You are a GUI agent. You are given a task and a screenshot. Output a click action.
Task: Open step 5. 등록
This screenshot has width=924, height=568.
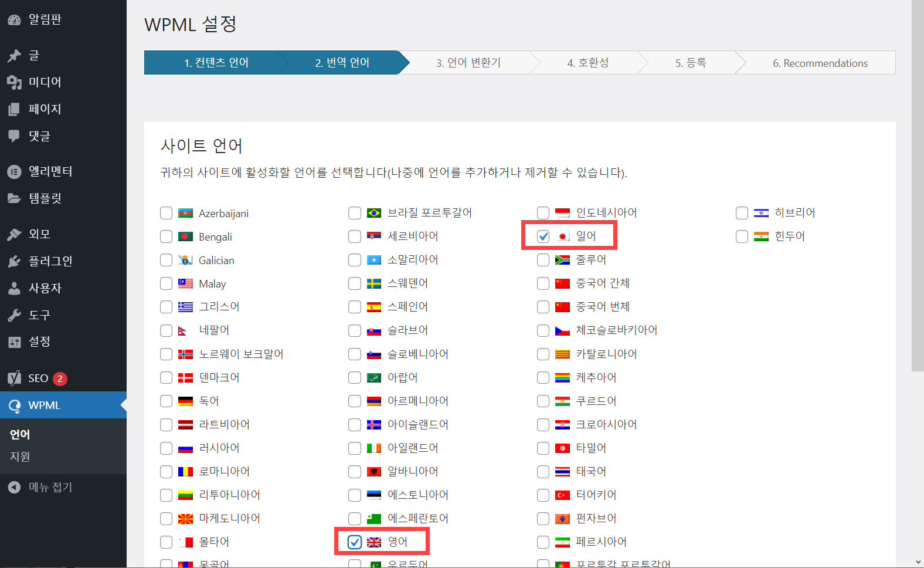(x=691, y=63)
